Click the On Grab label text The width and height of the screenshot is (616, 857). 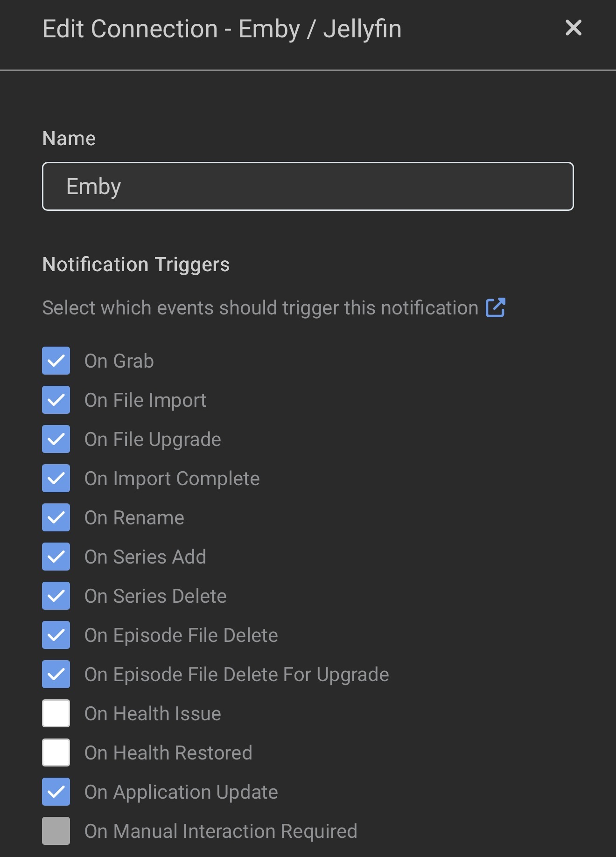coord(119,361)
